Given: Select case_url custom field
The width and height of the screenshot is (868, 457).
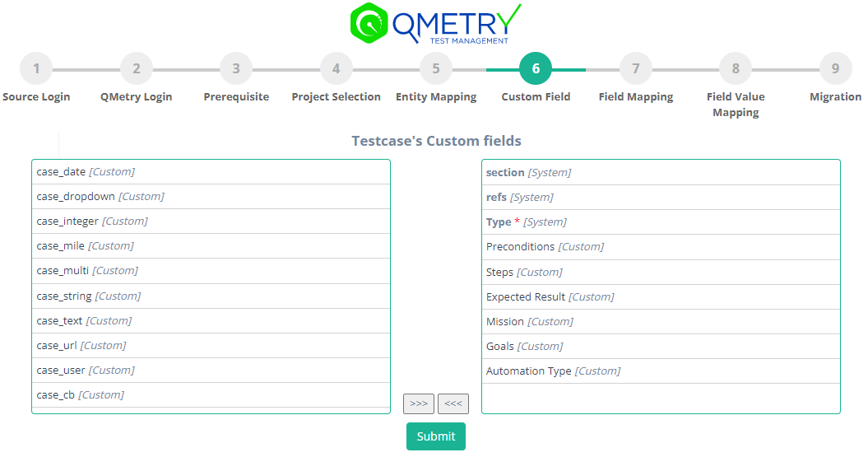Looking at the screenshot, I should pos(211,346).
